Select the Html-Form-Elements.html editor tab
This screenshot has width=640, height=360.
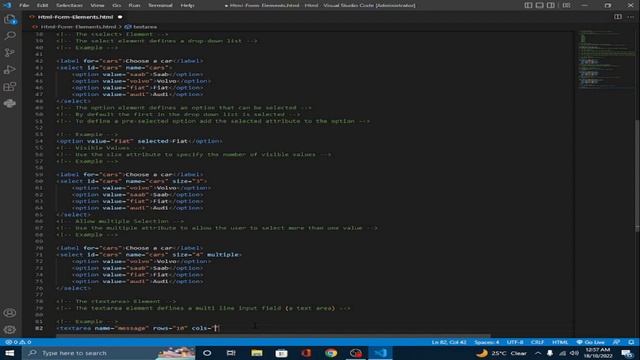(x=76, y=17)
